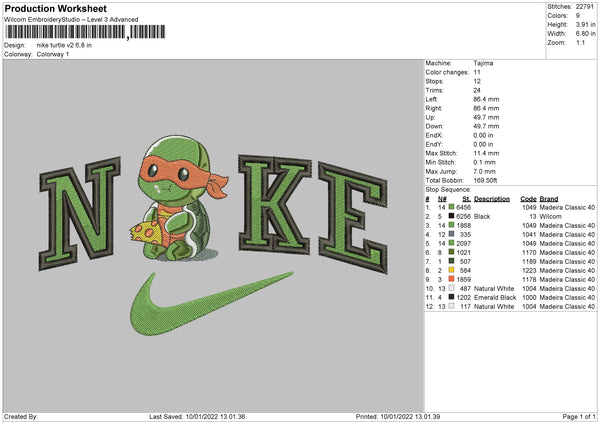This screenshot has height=424, width=600.
Task: Click the embroidered letter N in the preview
Action: (79, 212)
